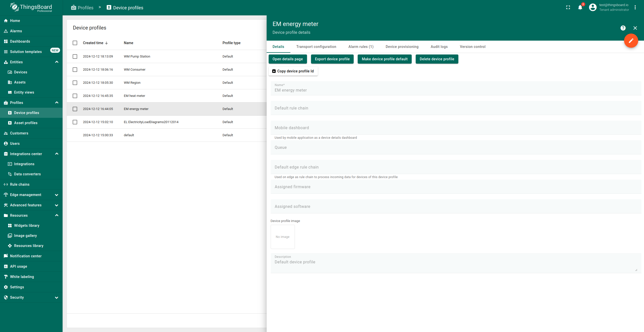Click the orange pencil edit button
Viewport: 644px width, 332px height.
[x=631, y=41]
